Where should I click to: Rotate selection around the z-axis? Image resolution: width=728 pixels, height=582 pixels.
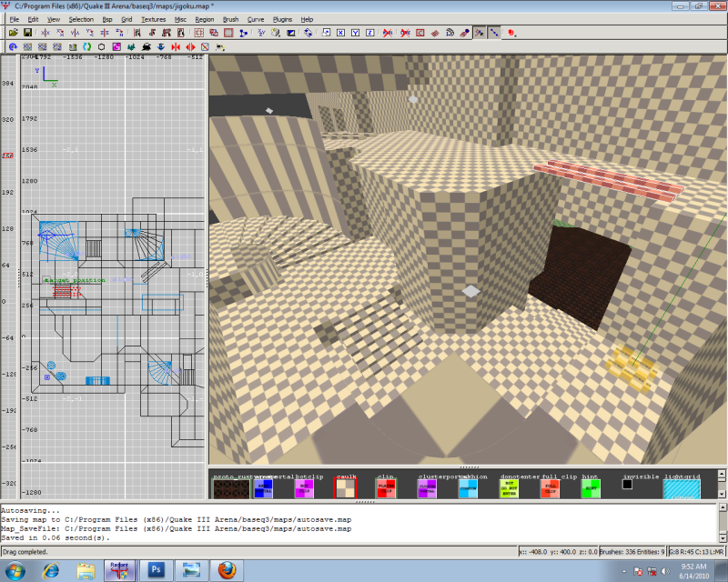(x=120, y=33)
